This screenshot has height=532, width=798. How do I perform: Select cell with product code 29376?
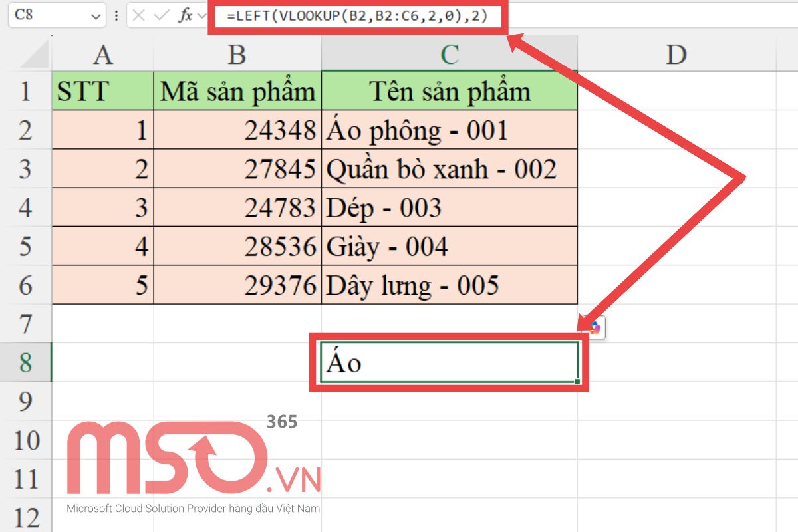point(237,285)
